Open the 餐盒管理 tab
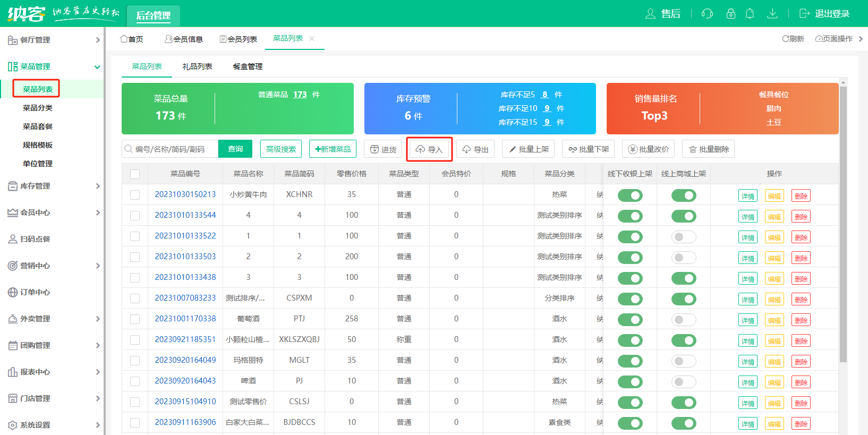Viewport: 868px width, 435px height. [248, 66]
